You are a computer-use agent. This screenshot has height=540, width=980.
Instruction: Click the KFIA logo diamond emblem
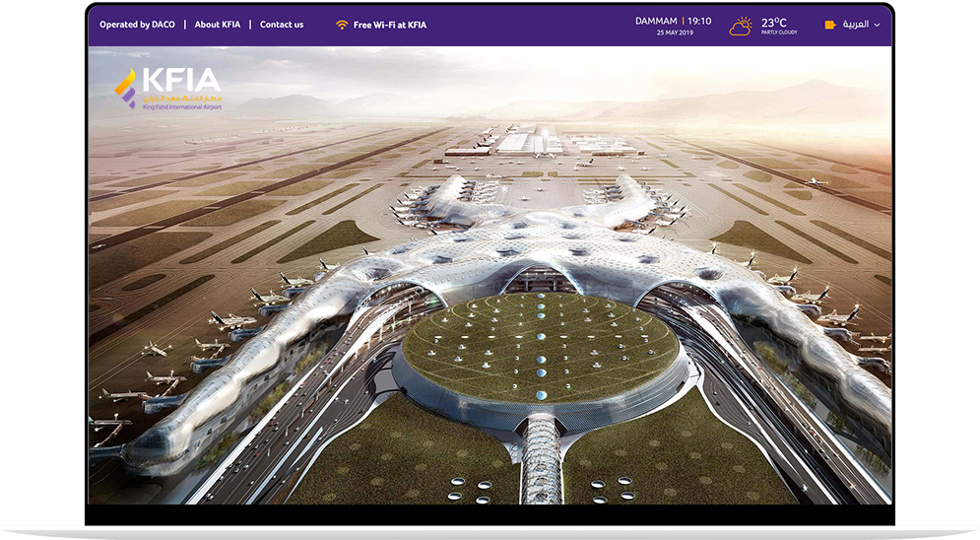coord(125,86)
